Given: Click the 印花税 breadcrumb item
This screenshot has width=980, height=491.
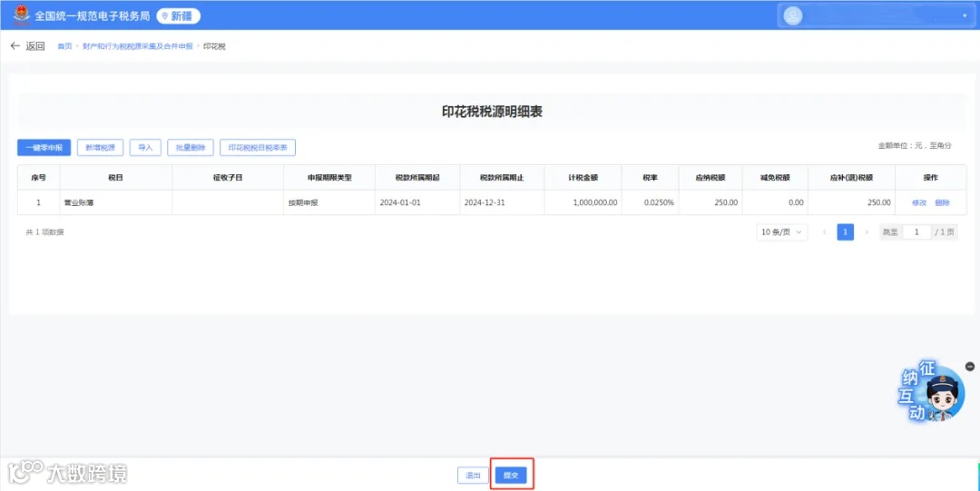Looking at the screenshot, I should click(x=214, y=46).
